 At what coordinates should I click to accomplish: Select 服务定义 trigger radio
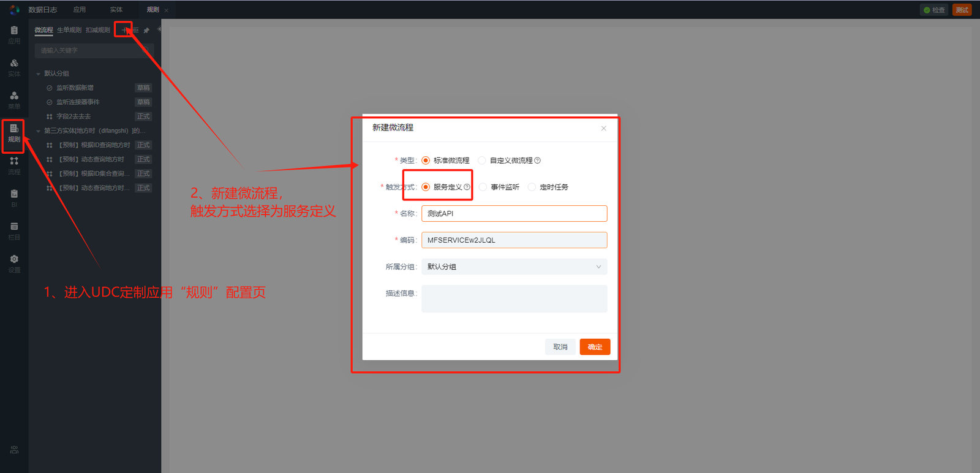(426, 187)
